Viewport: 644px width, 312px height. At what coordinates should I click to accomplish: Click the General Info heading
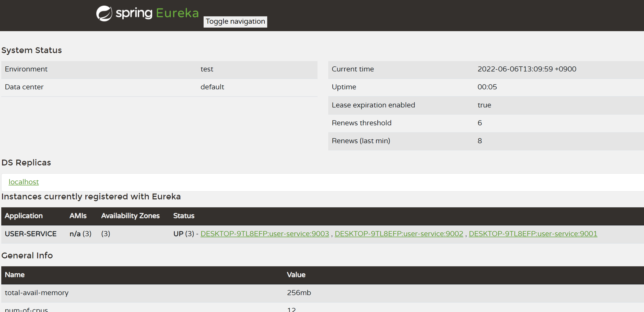[x=27, y=256]
